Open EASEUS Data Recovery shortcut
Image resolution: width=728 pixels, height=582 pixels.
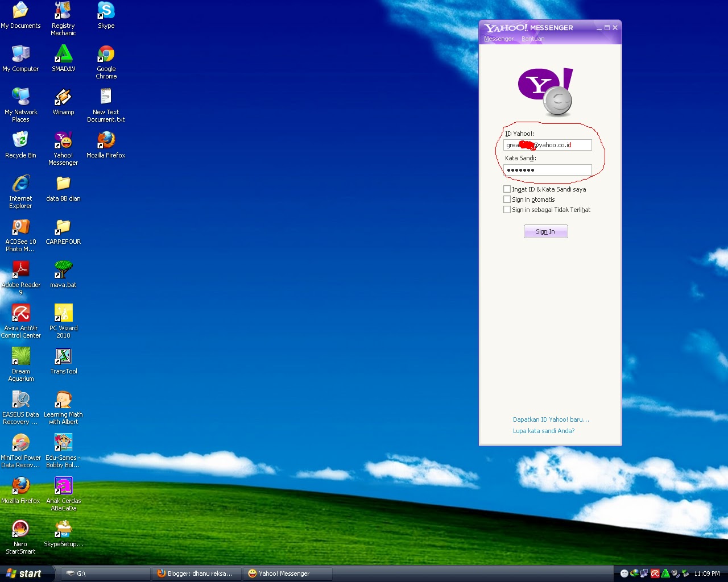click(20, 408)
